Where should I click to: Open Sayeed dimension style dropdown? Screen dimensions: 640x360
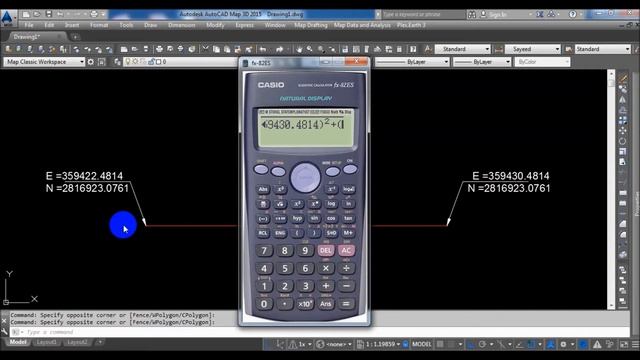533,49
